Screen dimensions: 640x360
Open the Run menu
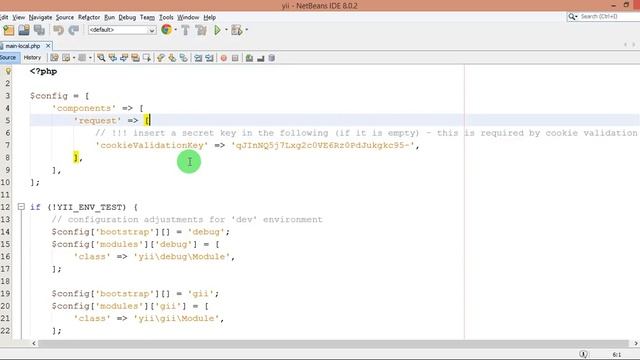pyautogui.click(x=109, y=17)
